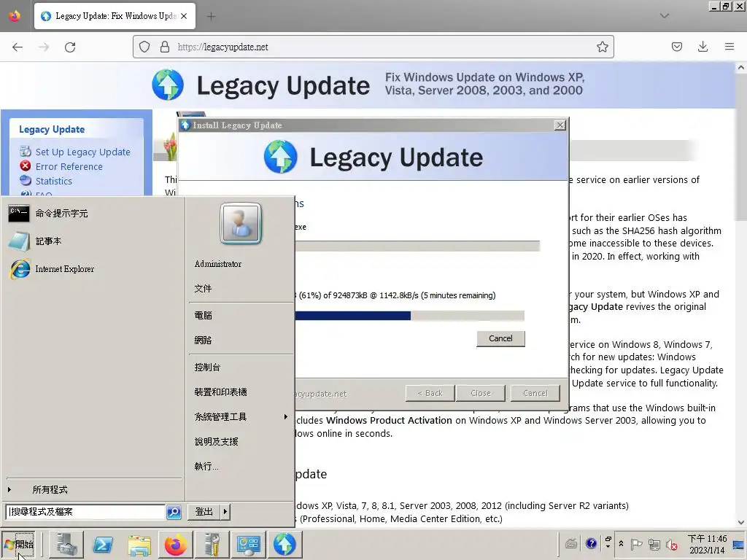Click the network tray icon
The image size is (747, 560).
654,544
